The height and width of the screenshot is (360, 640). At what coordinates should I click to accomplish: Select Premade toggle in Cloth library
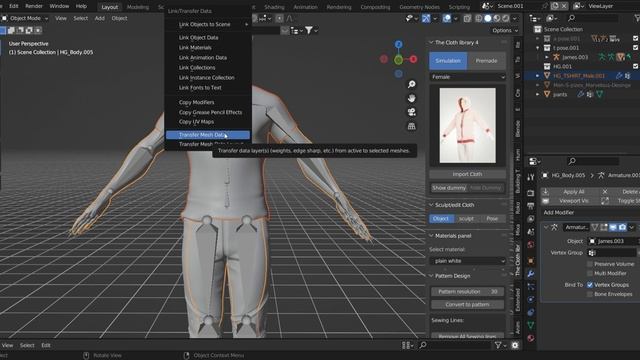point(487,61)
